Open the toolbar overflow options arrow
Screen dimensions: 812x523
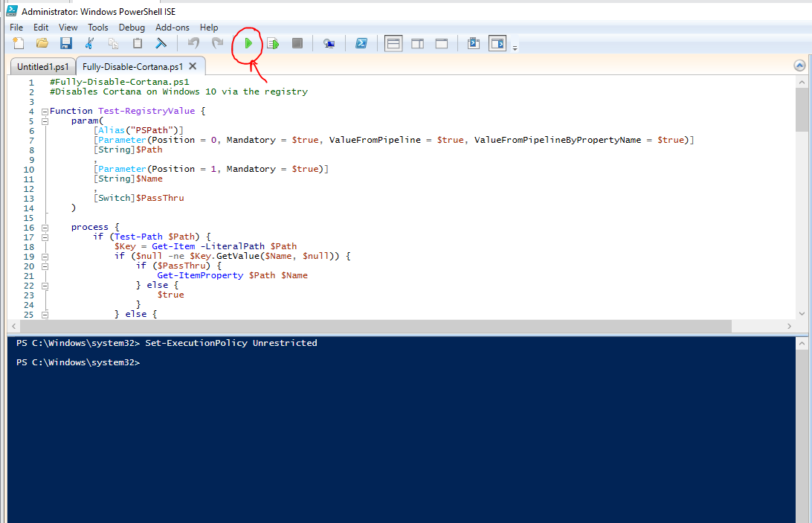(x=515, y=48)
